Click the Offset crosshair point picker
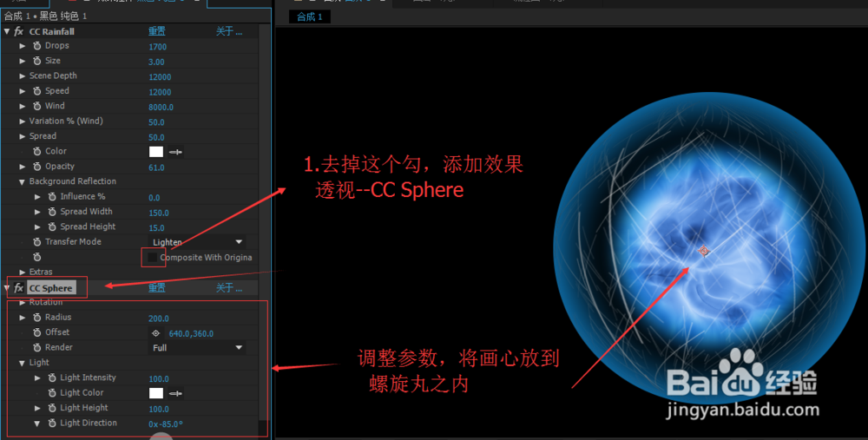This screenshot has height=440, width=868. pyautogui.click(x=156, y=333)
